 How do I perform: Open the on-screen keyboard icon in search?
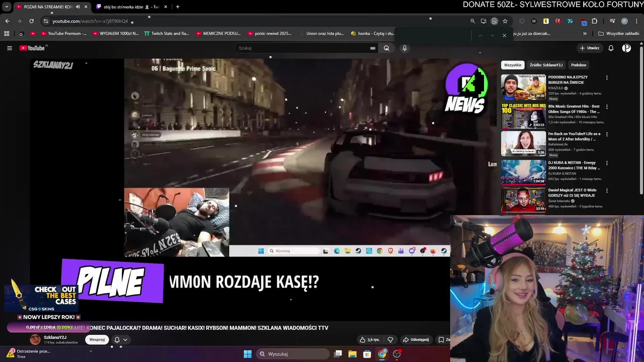tap(373, 48)
